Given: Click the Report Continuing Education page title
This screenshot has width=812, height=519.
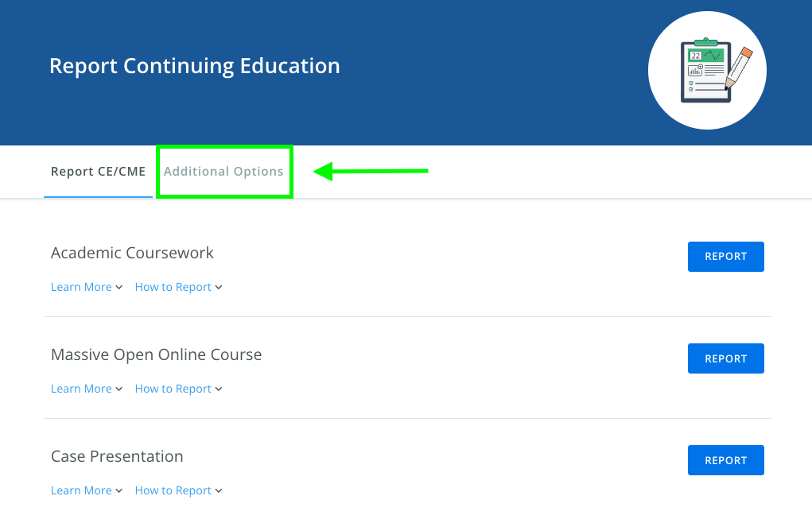Looking at the screenshot, I should pyautogui.click(x=195, y=66).
